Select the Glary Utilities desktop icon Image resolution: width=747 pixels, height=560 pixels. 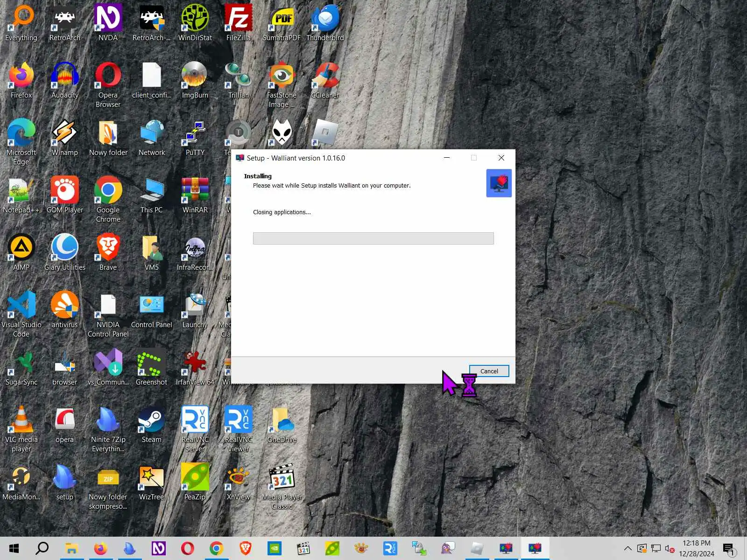(x=65, y=252)
